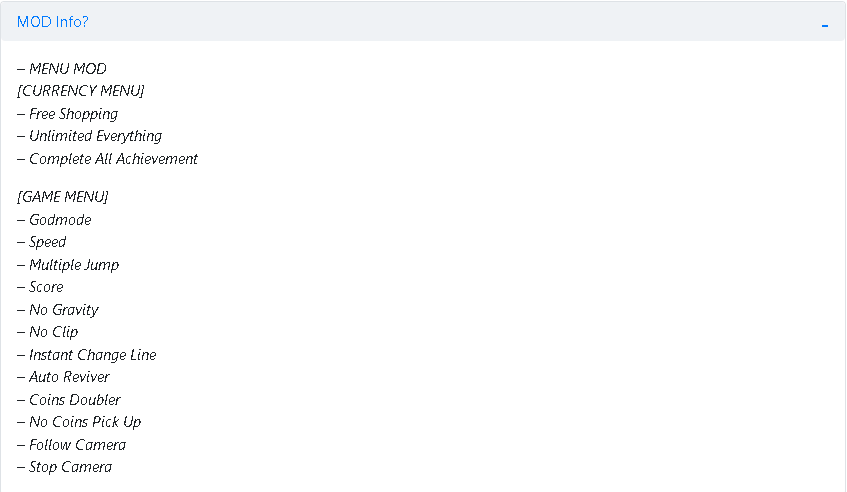Image resolution: width=847 pixels, height=492 pixels.
Task: Click Complete All Achievement text
Action: click(x=107, y=159)
